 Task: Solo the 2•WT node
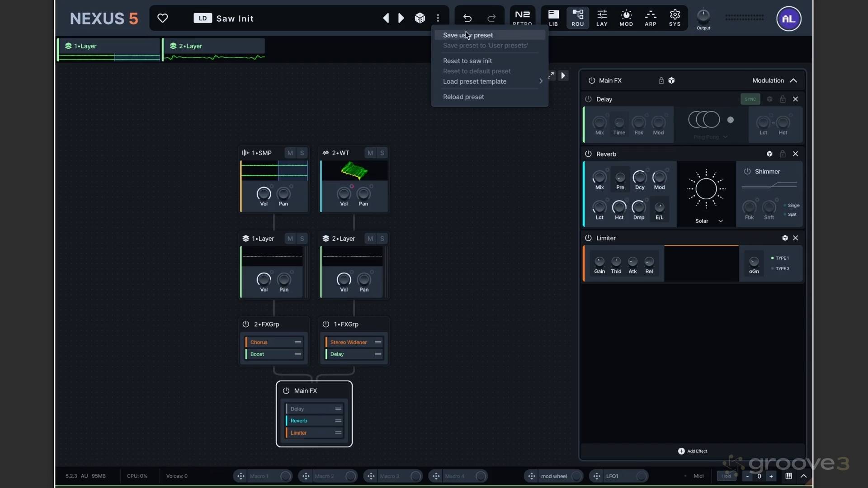click(382, 153)
